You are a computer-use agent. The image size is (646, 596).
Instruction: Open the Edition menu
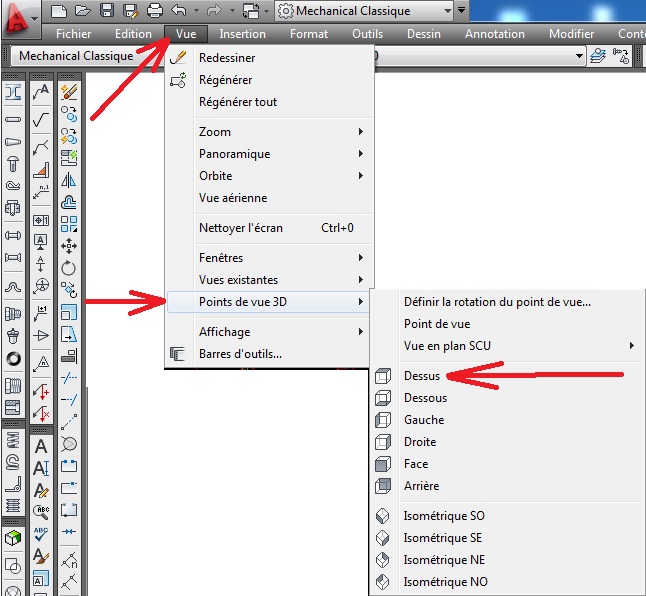pos(133,34)
